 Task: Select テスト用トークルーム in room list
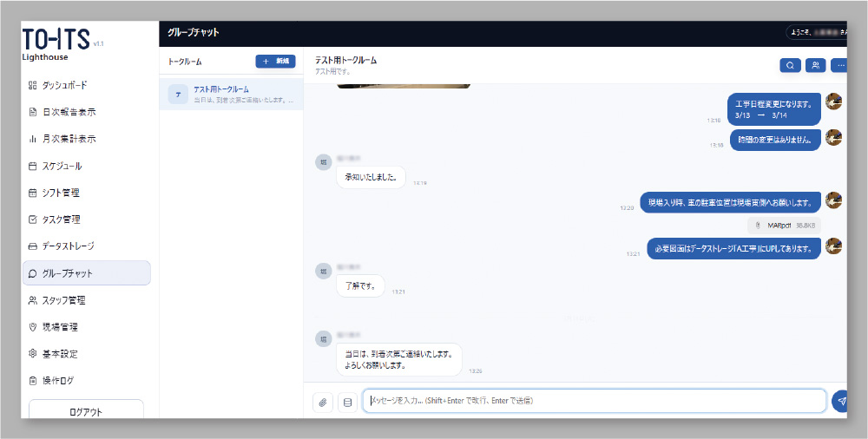(x=231, y=94)
